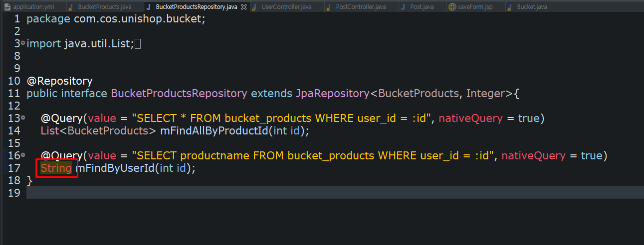Click the @Repository annotation

tap(60, 81)
